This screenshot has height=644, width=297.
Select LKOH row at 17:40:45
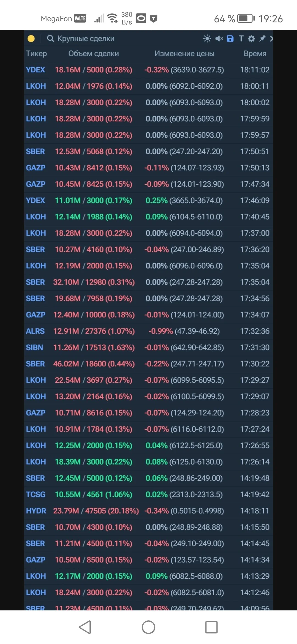148,217
